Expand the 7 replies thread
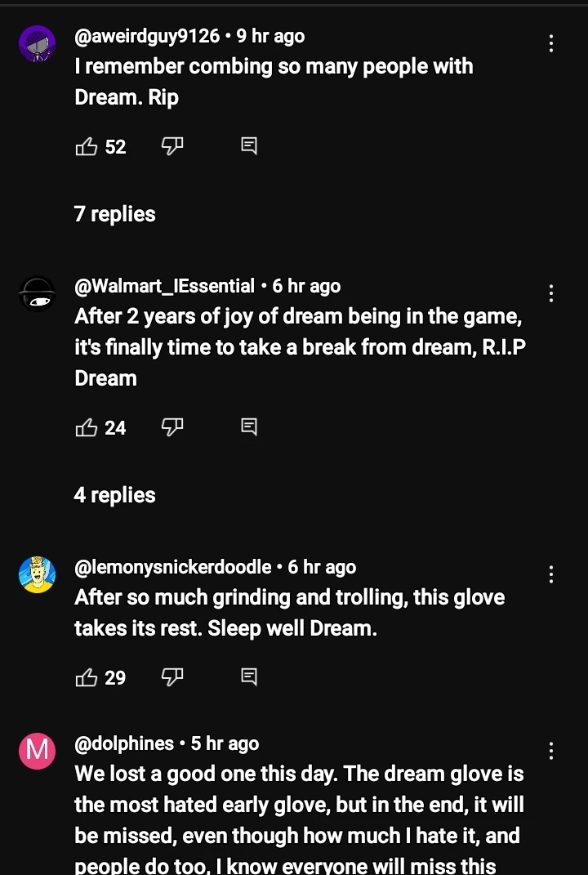Viewport: 588px width, 875px height. 114,214
